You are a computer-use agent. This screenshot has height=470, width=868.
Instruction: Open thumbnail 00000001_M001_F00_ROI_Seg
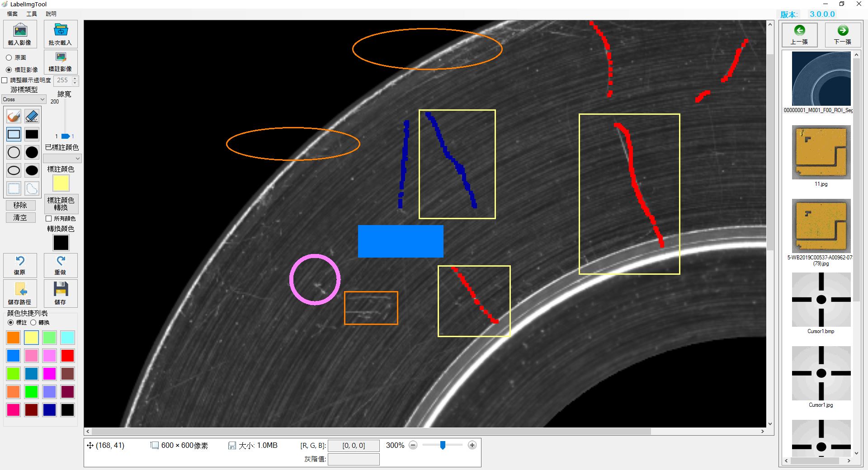pyautogui.click(x=821, y=79)
